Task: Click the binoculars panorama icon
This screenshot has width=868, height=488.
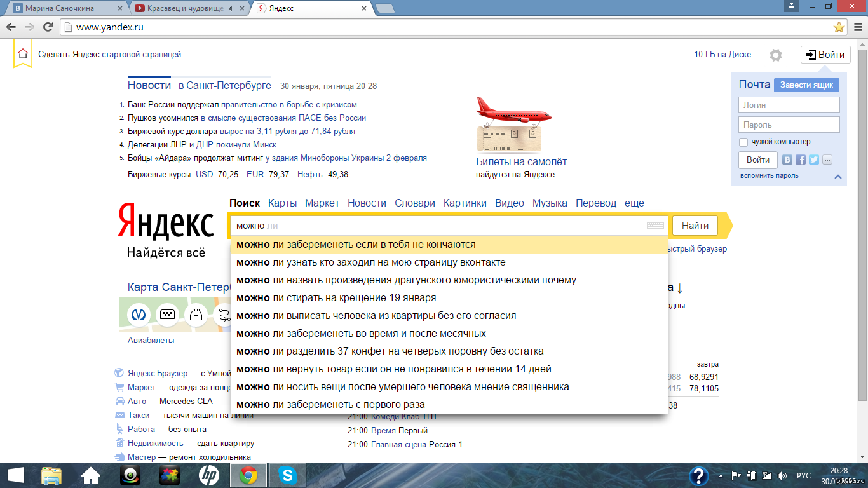Action: [196, 315]
